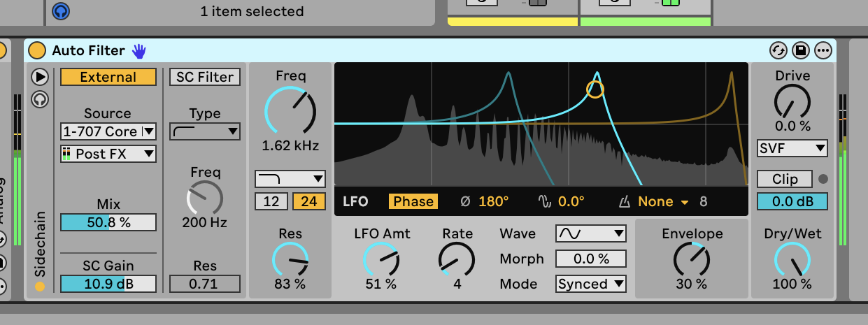This screenshot has height=325, width=868.
Task: Click the LFO offset wave icon
Action: (x=545, y=201)
